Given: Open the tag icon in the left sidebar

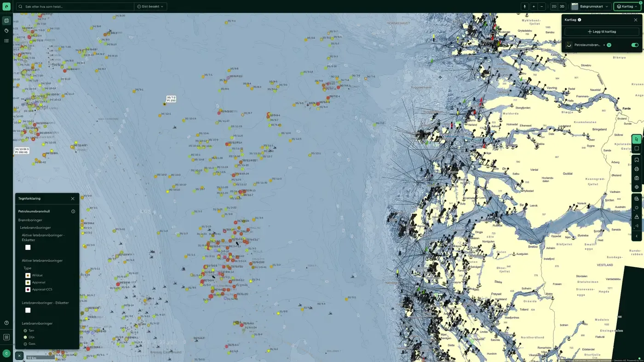Looking at the screenshot, I should point(6,31).
